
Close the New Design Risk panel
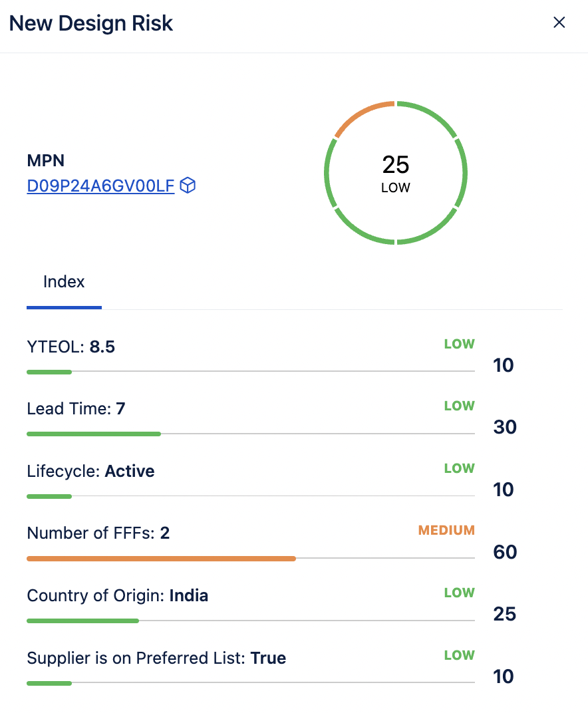559,23
